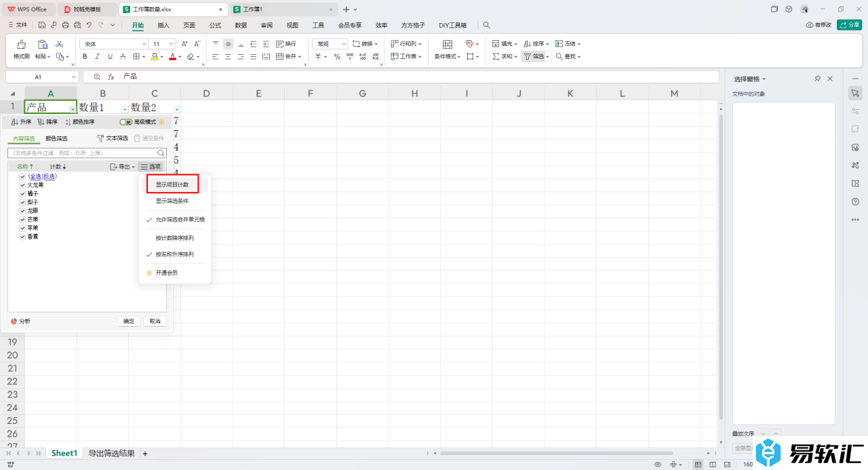Screen dimensions: 868x470
Task: Toggle Advanced Mode (高级模式) switch
Action: 125,122
